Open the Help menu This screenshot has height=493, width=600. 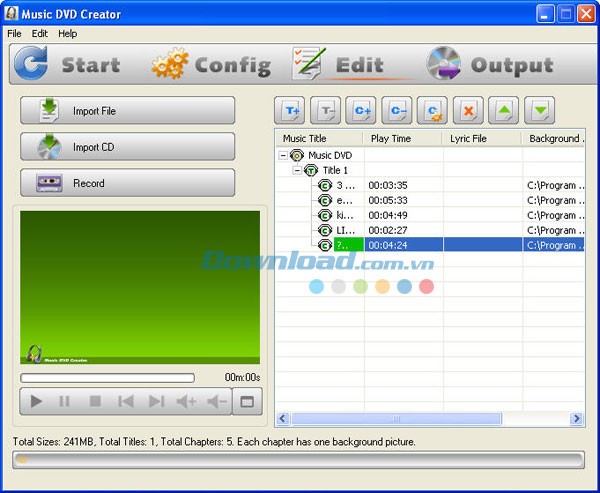click(x=68, y=34)
